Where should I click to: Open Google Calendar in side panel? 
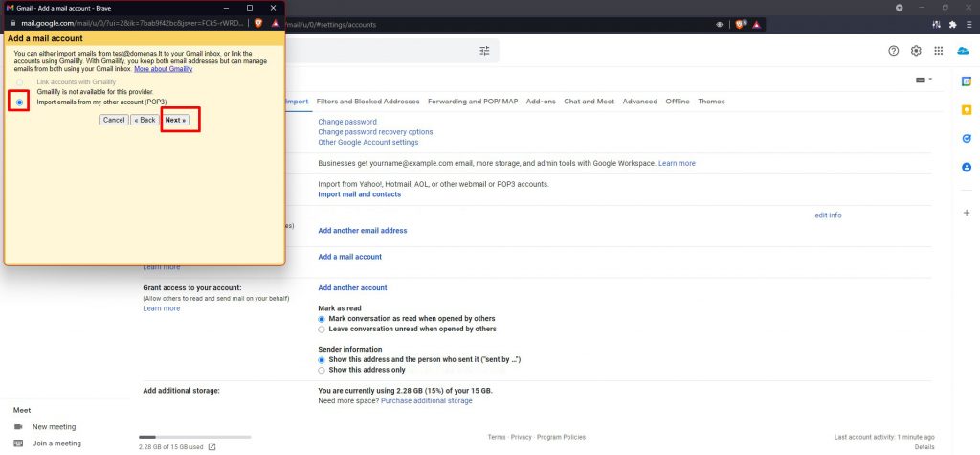coord(967,81)
